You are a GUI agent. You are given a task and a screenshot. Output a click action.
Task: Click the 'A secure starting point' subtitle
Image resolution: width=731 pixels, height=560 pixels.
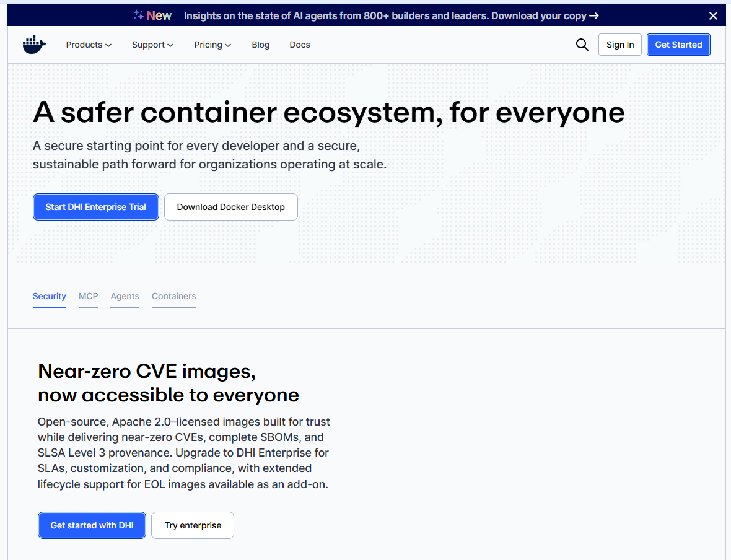click(209, 155)
